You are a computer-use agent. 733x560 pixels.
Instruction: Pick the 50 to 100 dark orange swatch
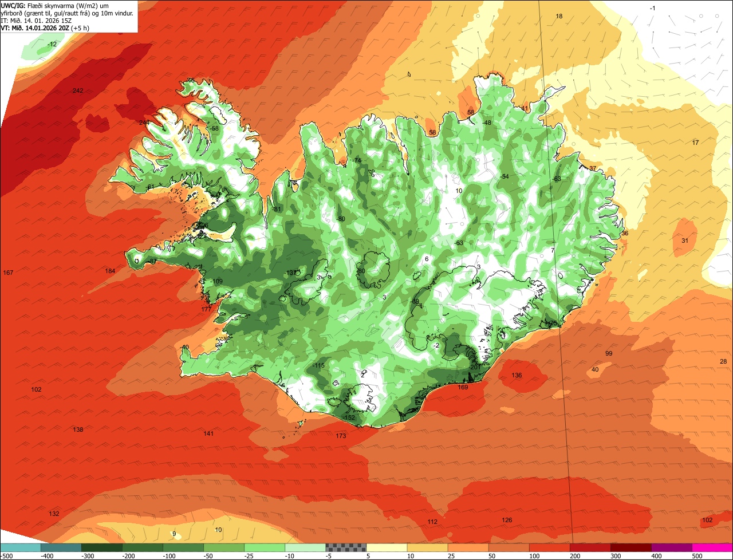(x=509, y=547)
